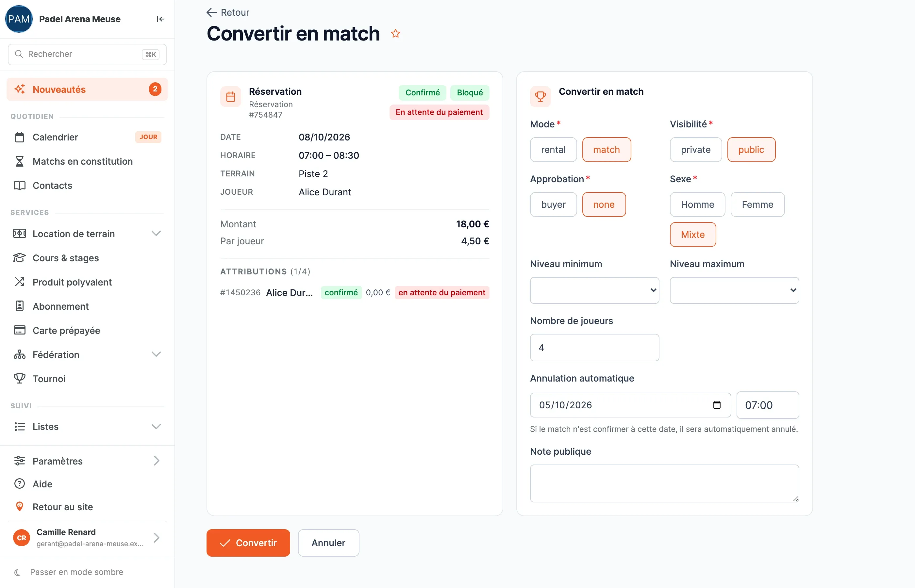Click the trophy icon for Tournoi
Screen dimensions: 915x588
click(20, 378)
